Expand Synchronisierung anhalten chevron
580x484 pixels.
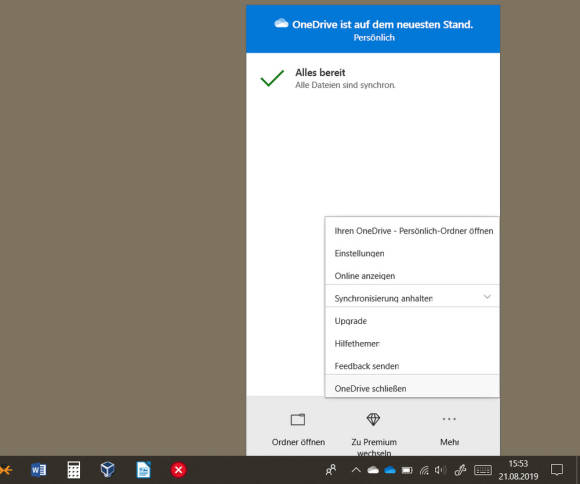[487, 297]
